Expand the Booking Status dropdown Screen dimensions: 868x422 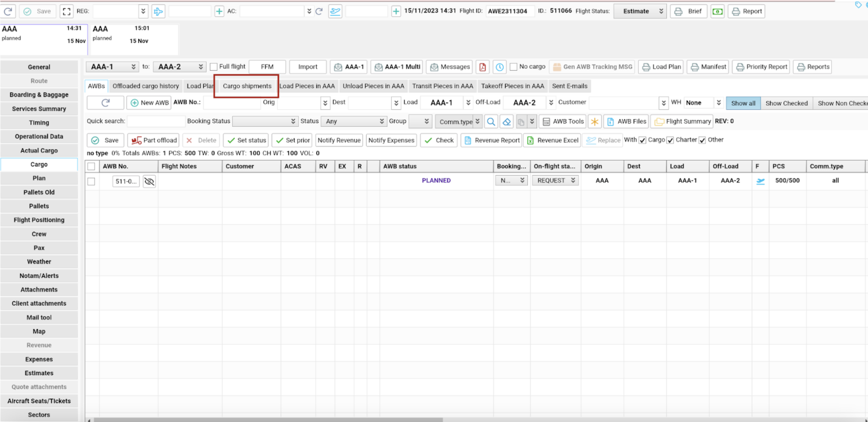coord(265,121)
